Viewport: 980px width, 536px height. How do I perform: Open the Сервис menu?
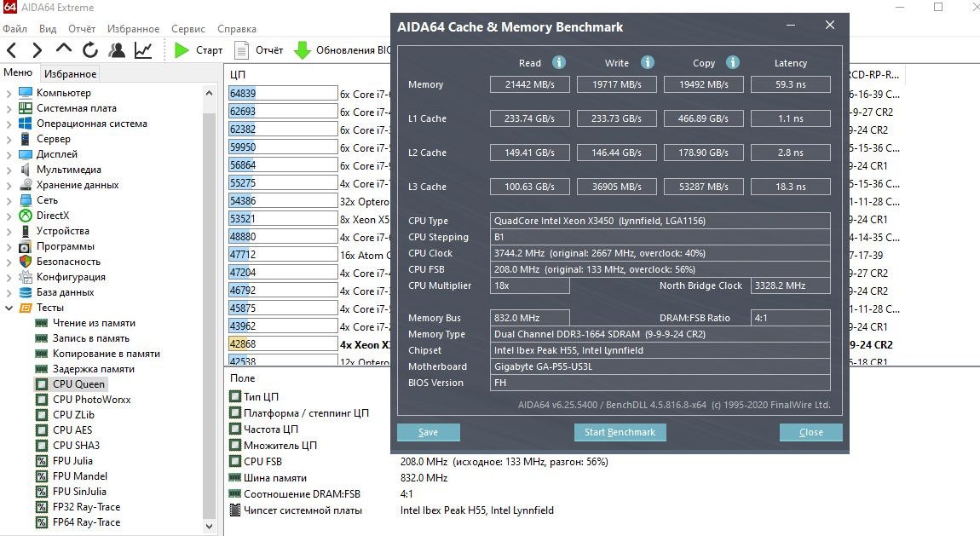click(x=188, y=29)
